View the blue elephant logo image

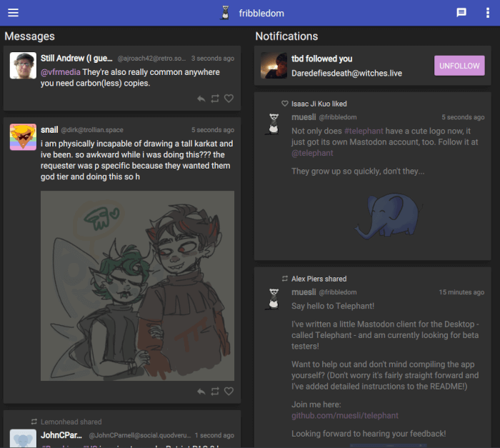coord(388,216)
